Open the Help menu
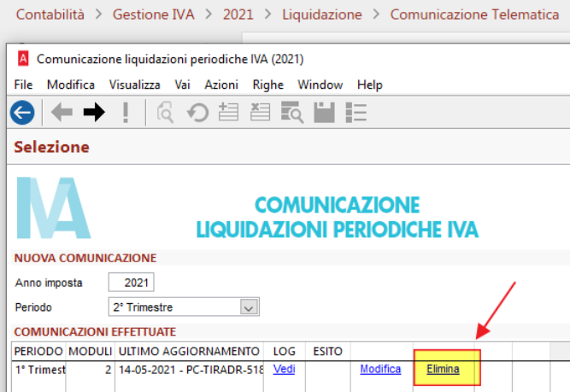 [370, 85]
